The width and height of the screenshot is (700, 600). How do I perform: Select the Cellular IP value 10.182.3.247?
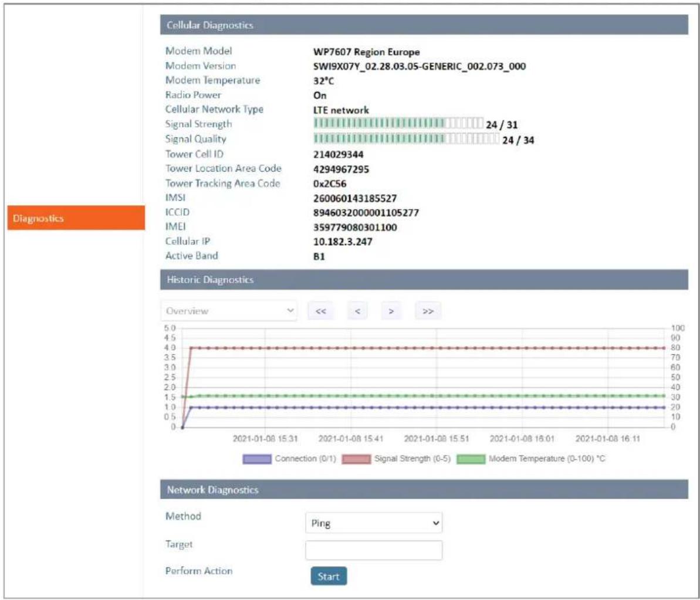tap(343, 242)
